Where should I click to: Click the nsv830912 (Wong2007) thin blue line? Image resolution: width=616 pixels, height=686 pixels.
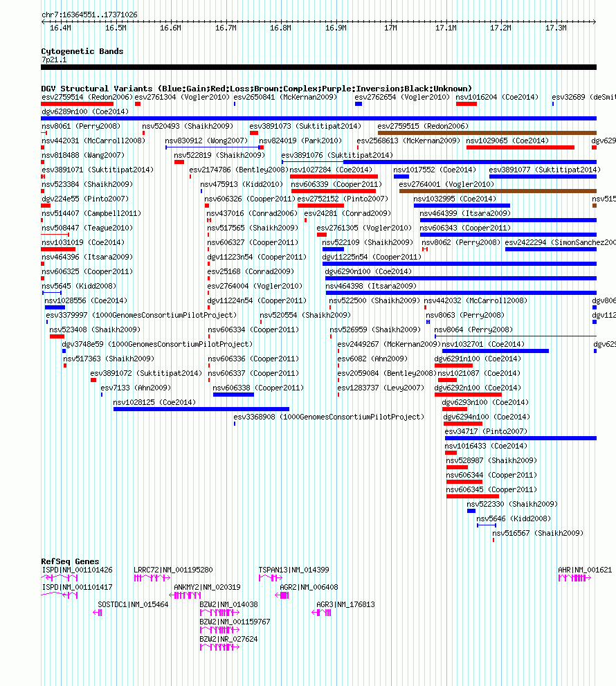point(212,147)
